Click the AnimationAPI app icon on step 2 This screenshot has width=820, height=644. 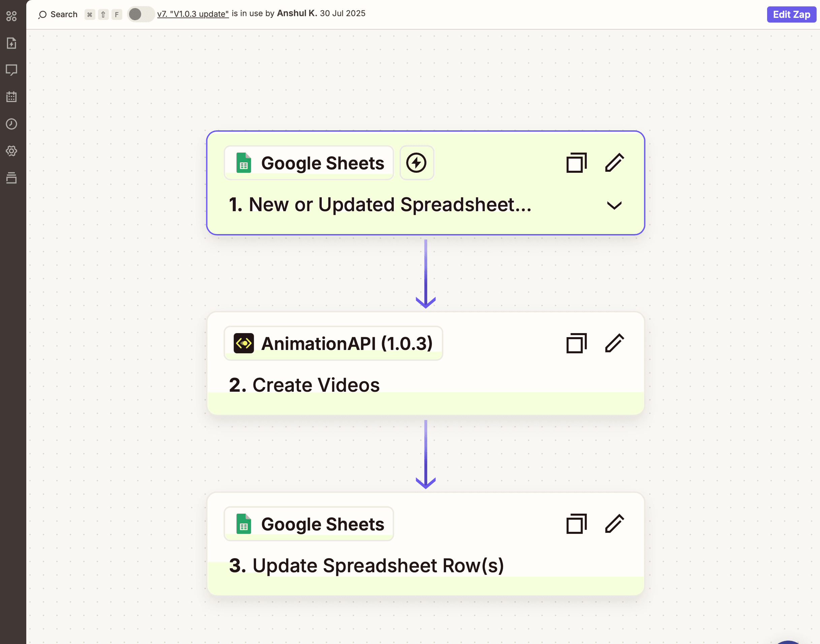(243, 343)
